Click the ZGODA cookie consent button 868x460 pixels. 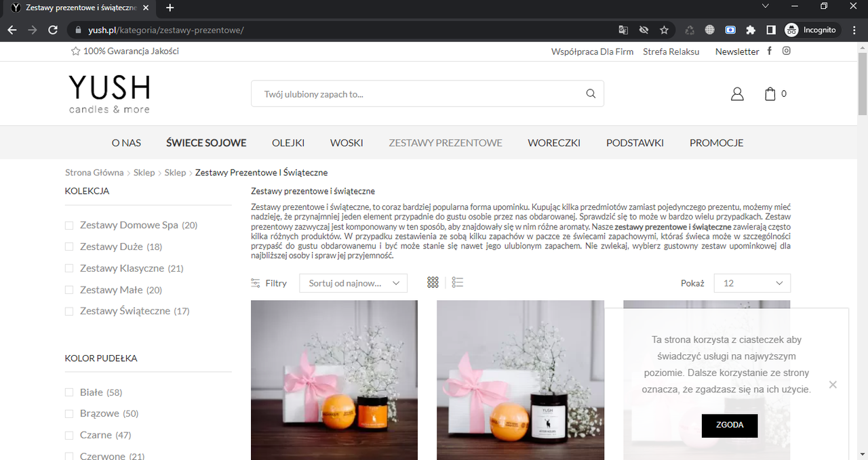(x=730, y=425)
